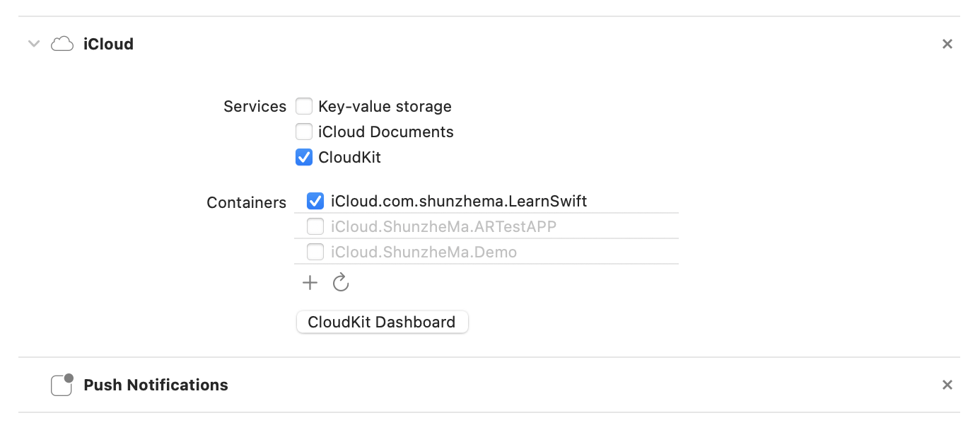Image resolution: width=980 pixels, height=430 pixels.
Task: Click the Key-value storage label
Action: 385,106
